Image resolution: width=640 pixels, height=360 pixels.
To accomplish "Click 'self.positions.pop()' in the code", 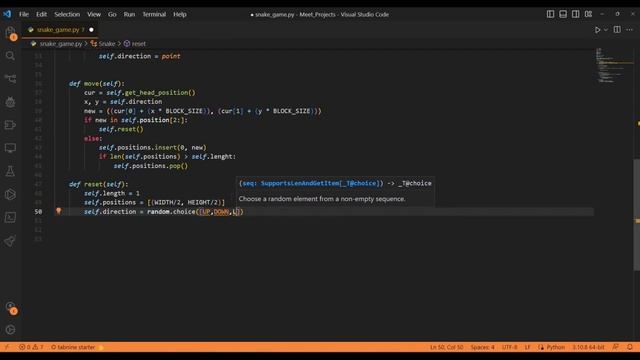I will (x=151, y=166).
